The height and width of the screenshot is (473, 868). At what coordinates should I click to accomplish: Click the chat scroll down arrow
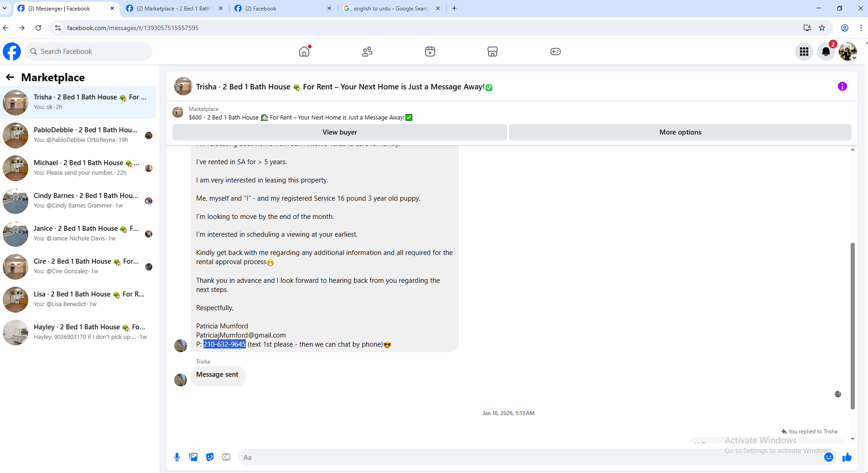pos(852,439)
